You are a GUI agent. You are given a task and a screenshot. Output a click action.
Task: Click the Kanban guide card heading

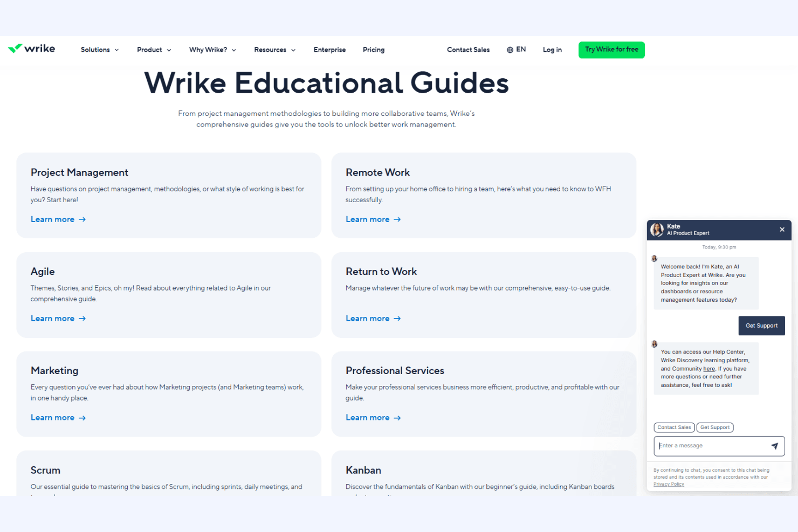[363, 470]
